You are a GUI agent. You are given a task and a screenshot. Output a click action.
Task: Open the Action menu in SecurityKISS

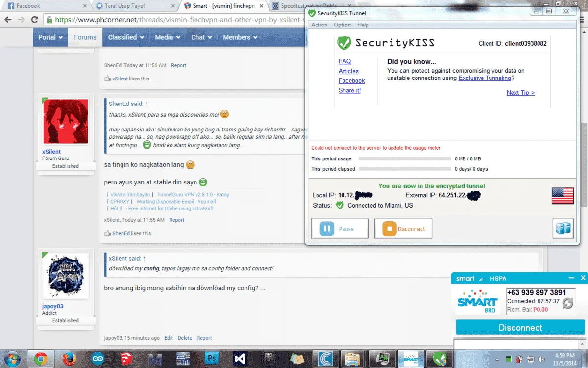pyautogui.click(x=319, y=25)
